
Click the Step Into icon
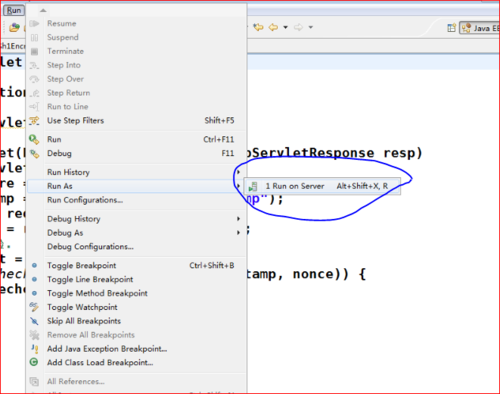click(34, 65)
